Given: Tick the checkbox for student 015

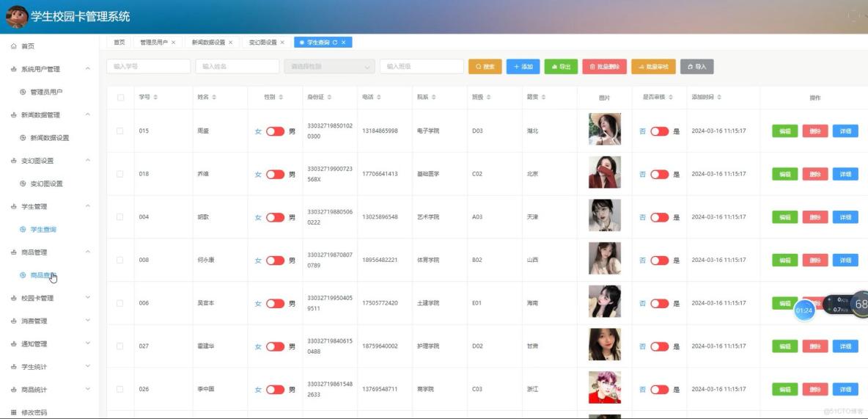Looking at the screenshot, I should 120,131.
